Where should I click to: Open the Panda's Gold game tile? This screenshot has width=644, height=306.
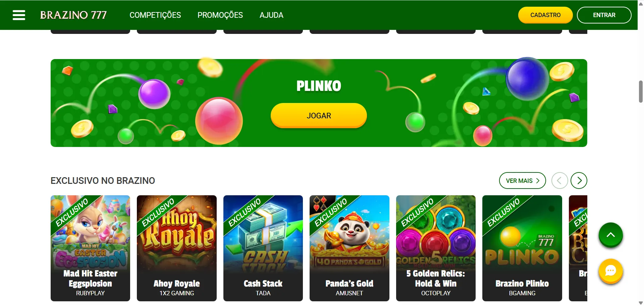pyautogui.click(x=349, y=248)
